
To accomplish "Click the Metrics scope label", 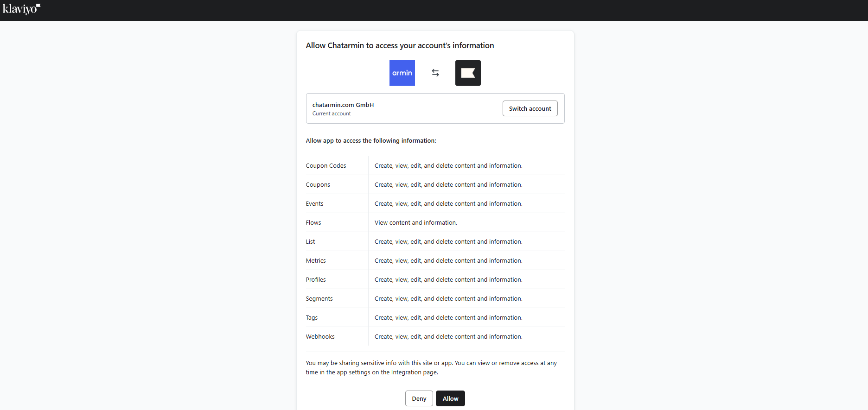I will pyautogui.click(x=316, y=260).
